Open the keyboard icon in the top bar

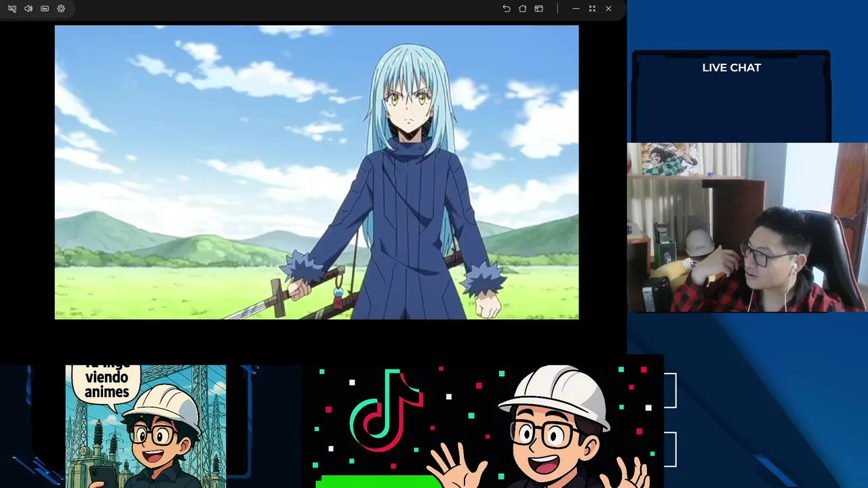45,9
